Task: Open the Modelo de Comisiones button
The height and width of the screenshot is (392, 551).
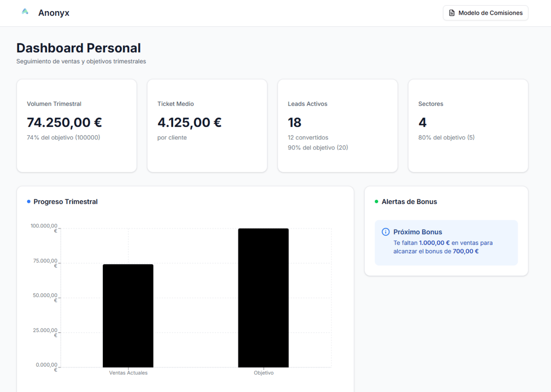Action: 485,13
